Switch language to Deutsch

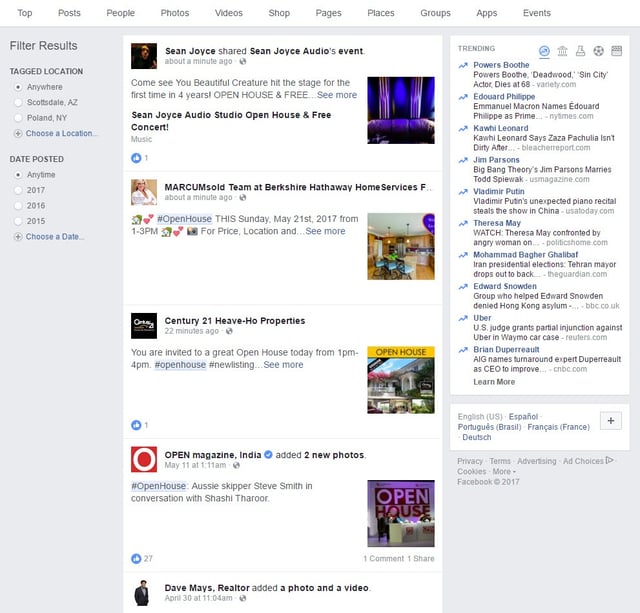click(477, 438)
